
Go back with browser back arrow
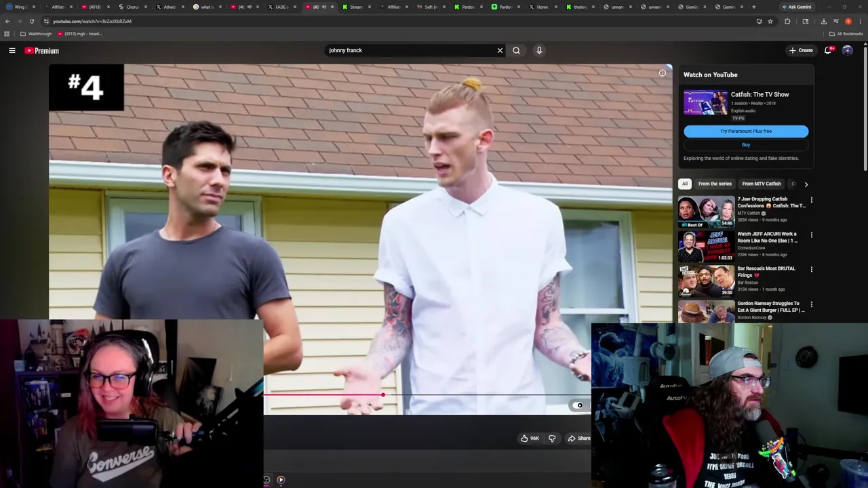(x=7, y=21)
